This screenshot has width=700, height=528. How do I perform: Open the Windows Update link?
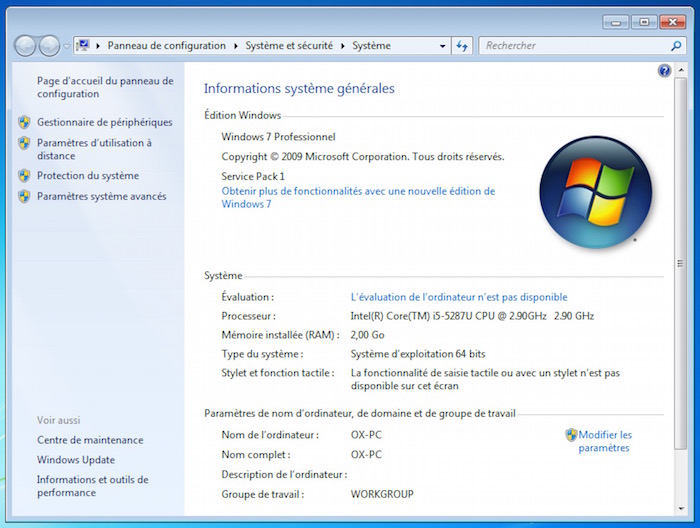click(76, 460)
